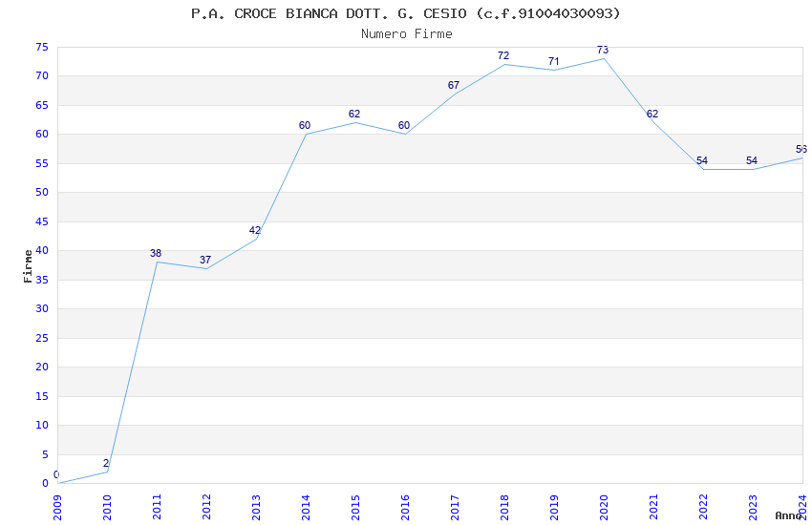
Task: Click the 2011 data label 38
Action: (x=156, y=254)
